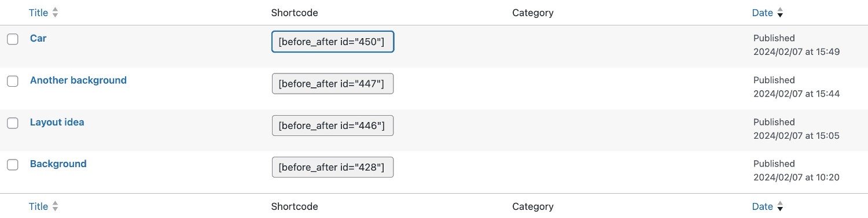868x218 pixels.
Task: Click the Date link in table footer
Action: coord(762,206)
